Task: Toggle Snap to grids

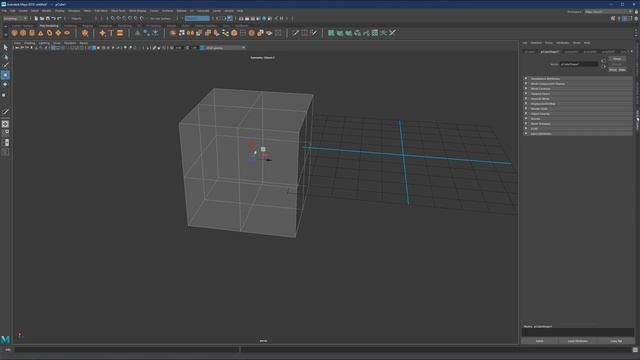Action: point(113,18)
